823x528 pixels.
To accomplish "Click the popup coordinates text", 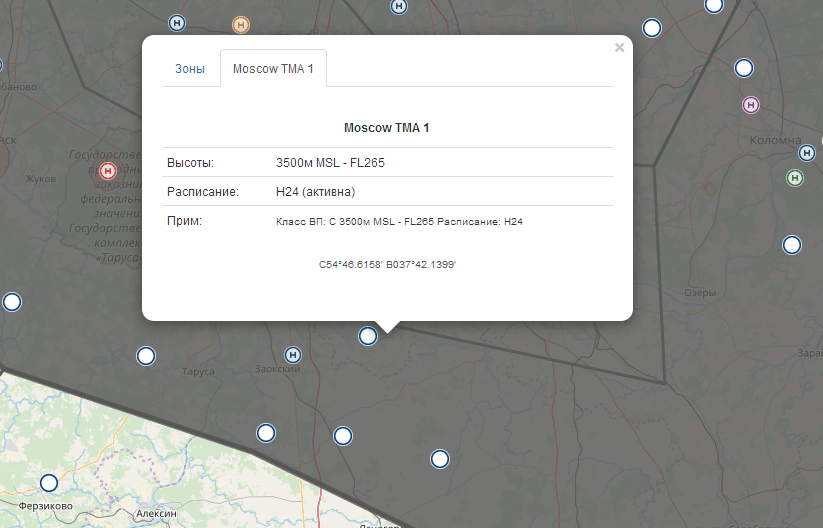I will point(387,265).
